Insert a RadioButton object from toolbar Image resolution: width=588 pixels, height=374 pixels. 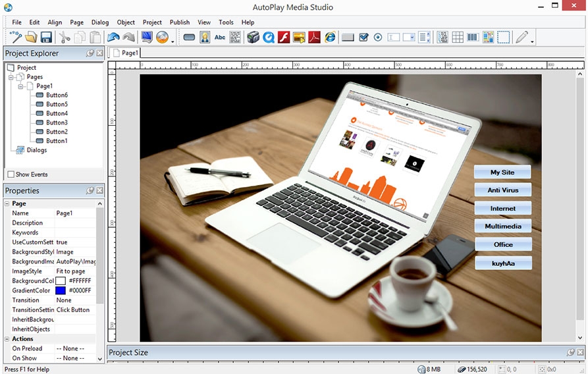click(x=378, y=38)
